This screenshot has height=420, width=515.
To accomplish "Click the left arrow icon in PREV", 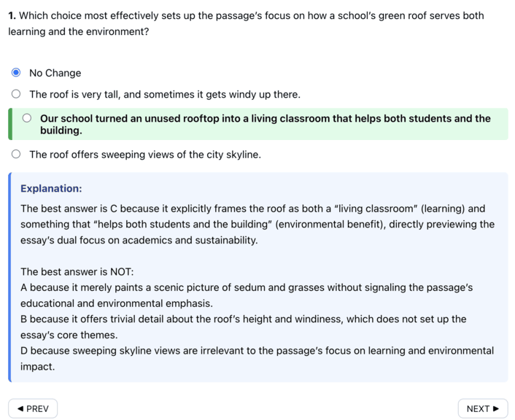I will (20, 408).
